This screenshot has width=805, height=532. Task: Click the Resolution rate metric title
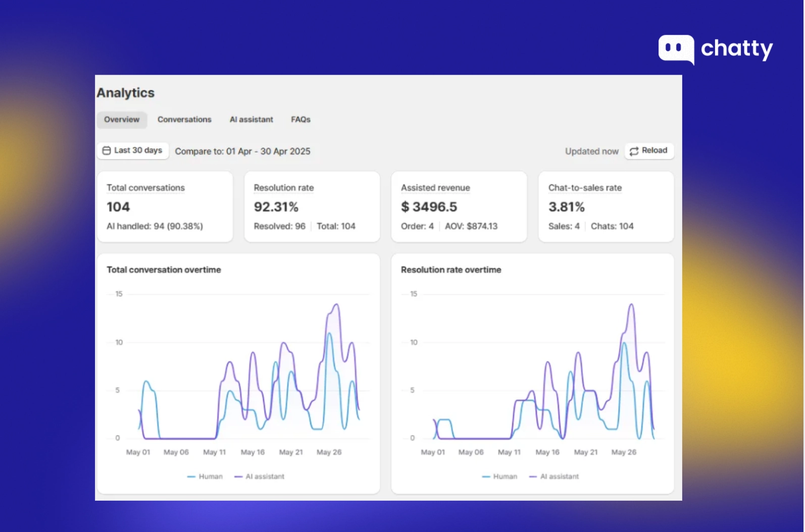click(x=284, y=188)
